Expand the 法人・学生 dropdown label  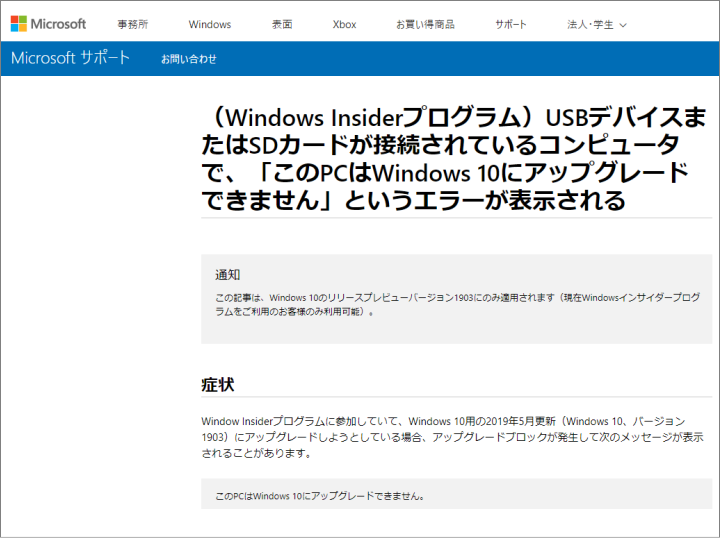click(590, 24)
